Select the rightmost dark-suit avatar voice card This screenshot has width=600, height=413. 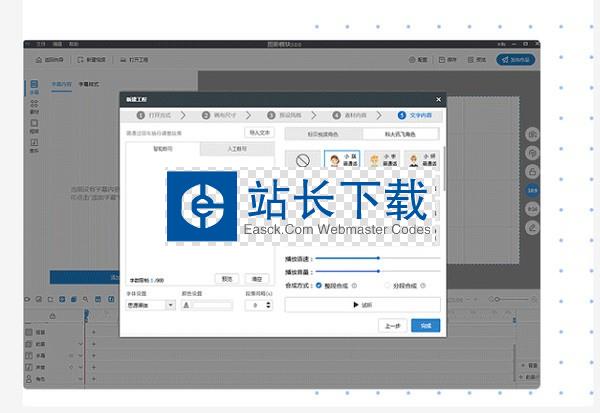click(x=422, y=160)
